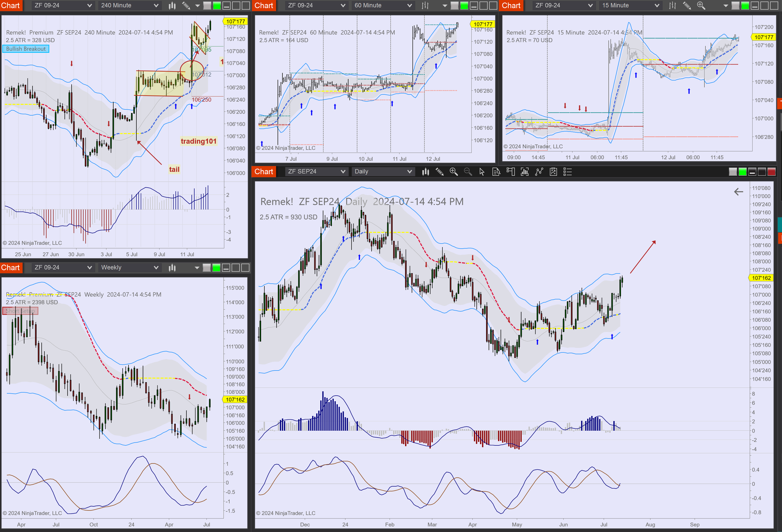The width and height of the screenshot is (782, 532).
Task: Open the Properties list icon in Daily chart
Action: click(x=567, y=172)
